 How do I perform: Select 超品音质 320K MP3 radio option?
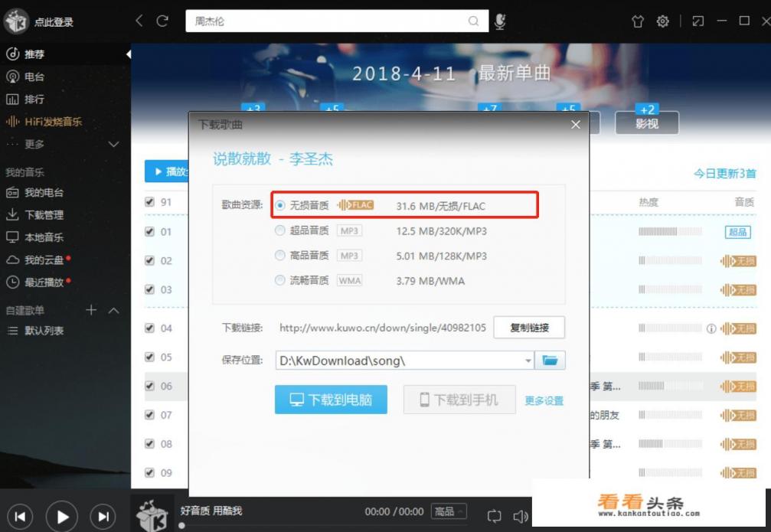(280, 230)
